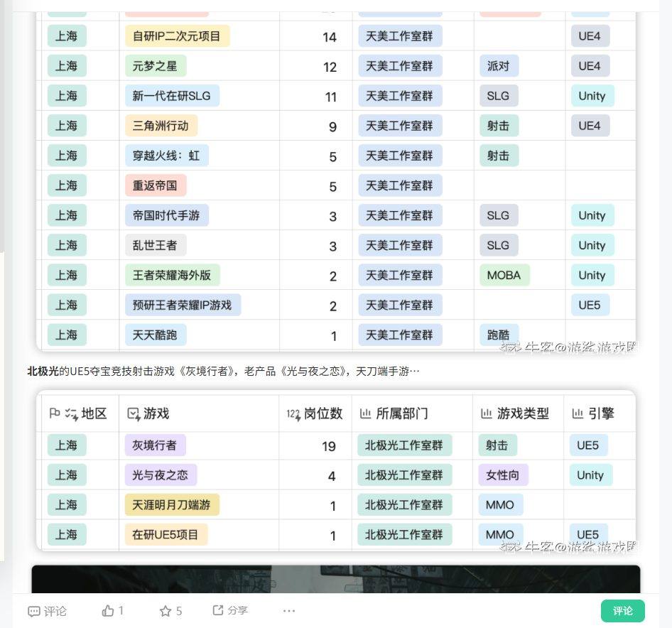Image resolution: width=672 pixels, height=628 pixels.
Task: Open the three-dot more options menu
Action: tap(289, 611)
